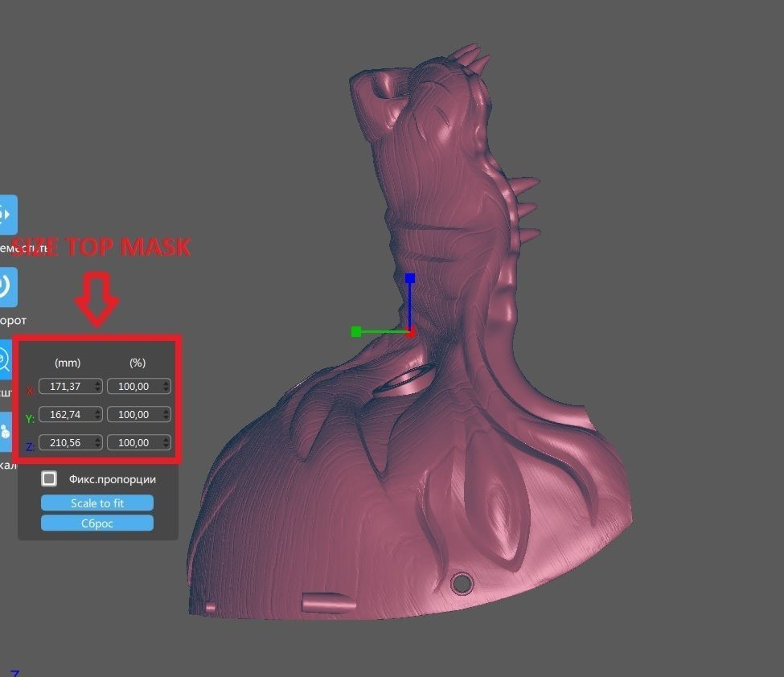The image size is (784, 677).
Task: Click the blue Z: axis label
Action: (x=30, y=446)
